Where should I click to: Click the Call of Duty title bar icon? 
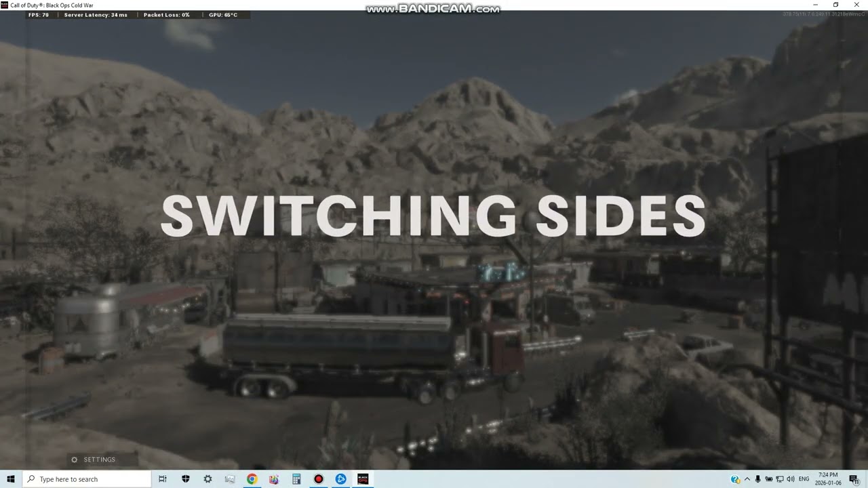(x=5, y=5)
